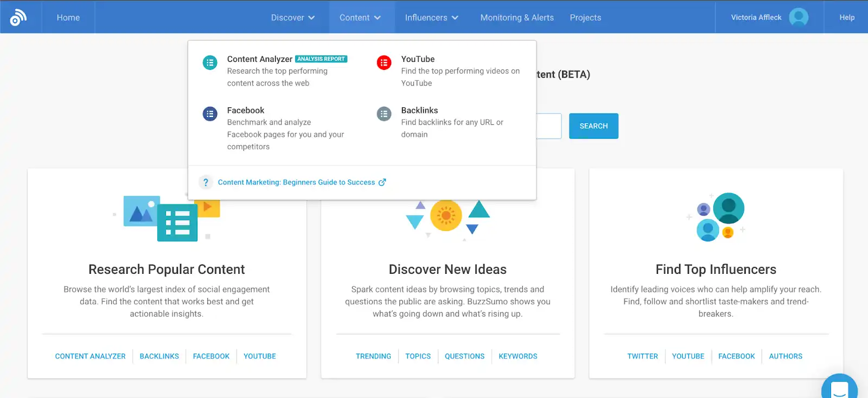
Task: Go to Home in navigation
Action: point(68,17)
